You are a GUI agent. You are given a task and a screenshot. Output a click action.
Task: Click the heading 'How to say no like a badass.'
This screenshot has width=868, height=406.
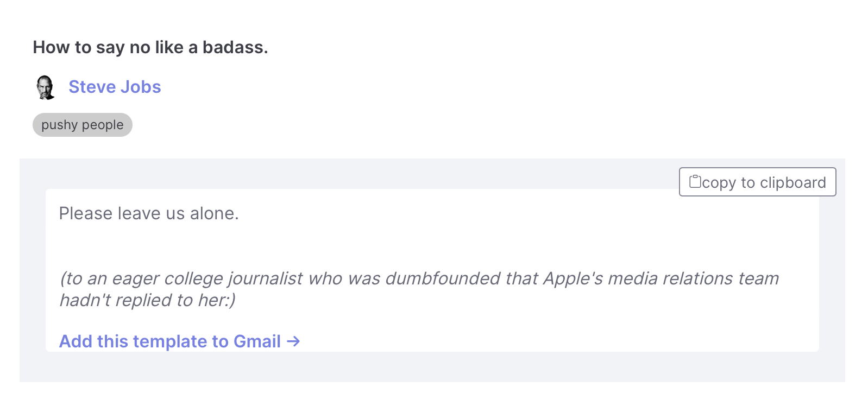pyautogui.click(x=150, y=47)
